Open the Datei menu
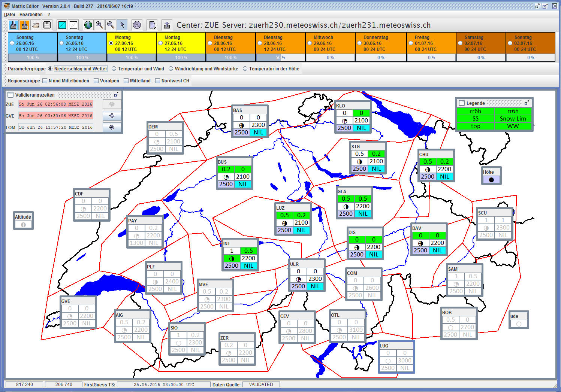The width and height of the screenshot is (561, 392). [x=9, y=15]
